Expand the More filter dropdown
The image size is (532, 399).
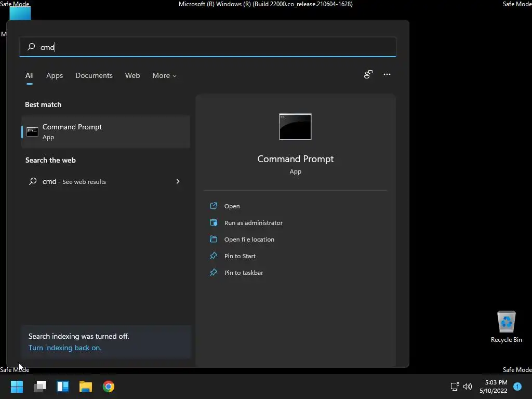click(x=165, y=75)
